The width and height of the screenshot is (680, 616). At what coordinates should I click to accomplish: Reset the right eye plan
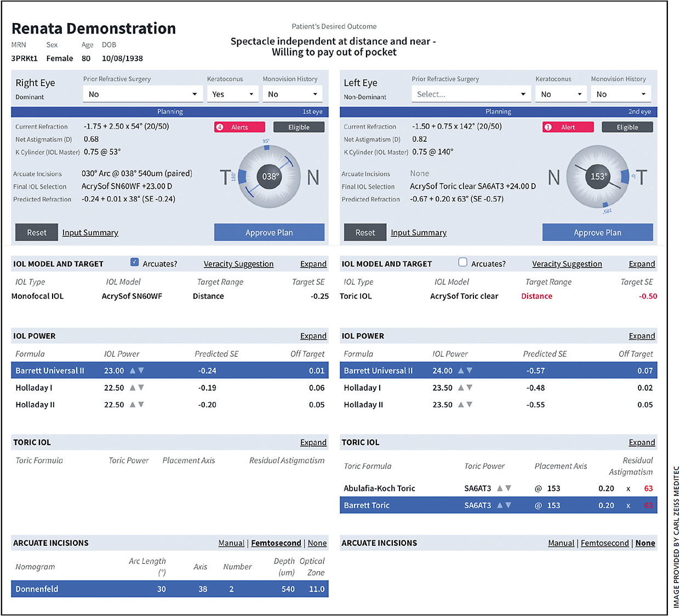[x=37, y=232]
